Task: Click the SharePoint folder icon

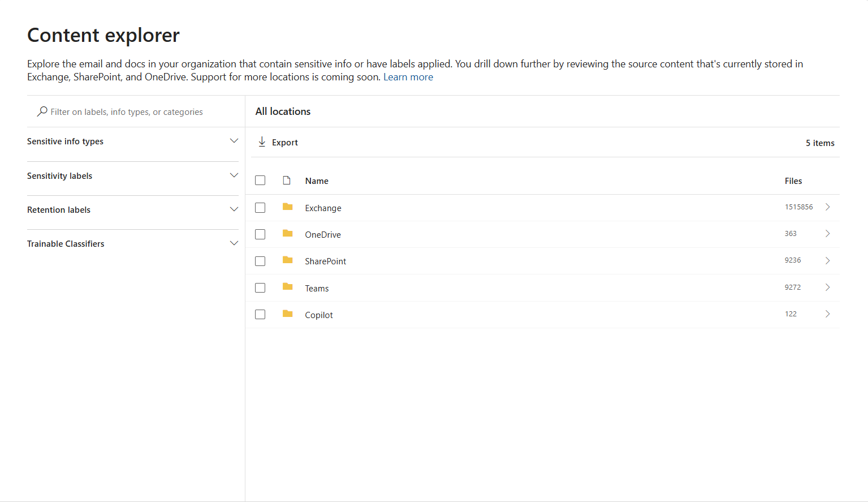Action: pyautogui.click(x=287, y=260)
